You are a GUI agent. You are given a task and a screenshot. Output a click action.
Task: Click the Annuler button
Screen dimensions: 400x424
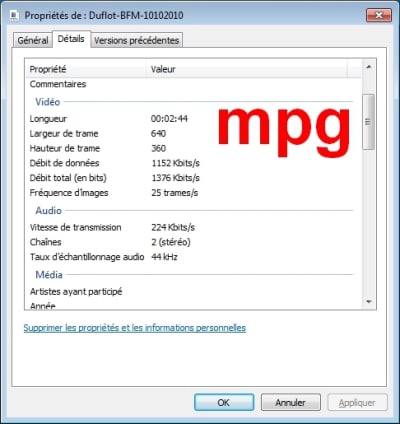[x=290, y=402]
